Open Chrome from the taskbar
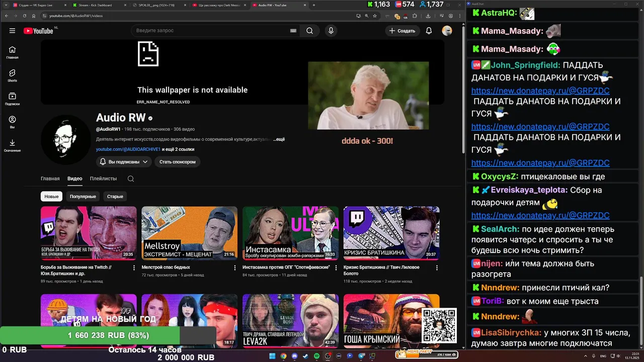 point(283,356)
